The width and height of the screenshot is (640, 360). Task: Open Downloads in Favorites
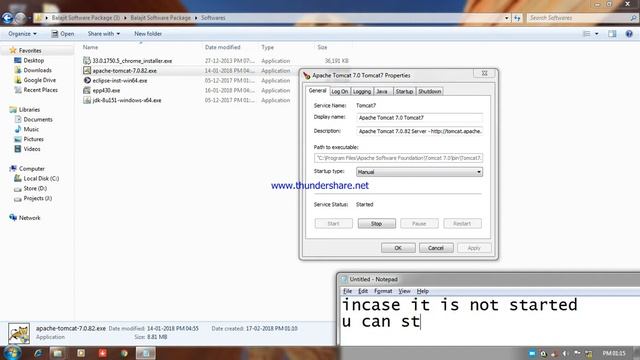click(37, 70)
